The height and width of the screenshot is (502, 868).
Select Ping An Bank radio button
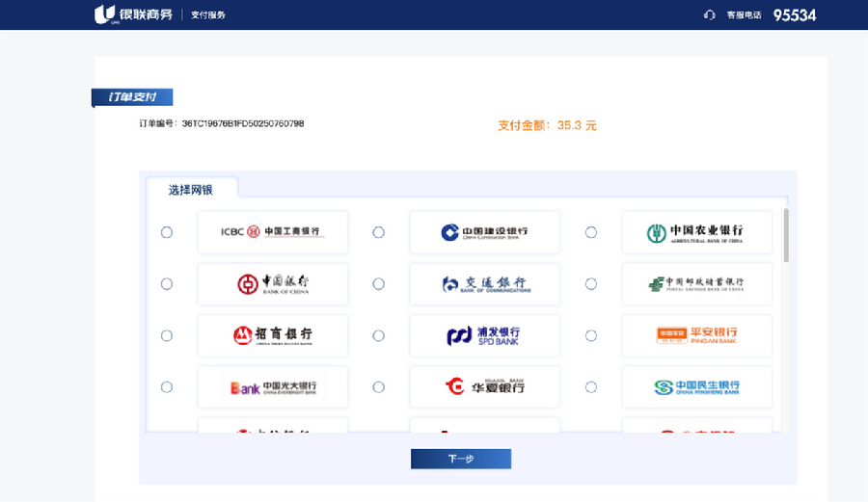click(x=591, y=335)
